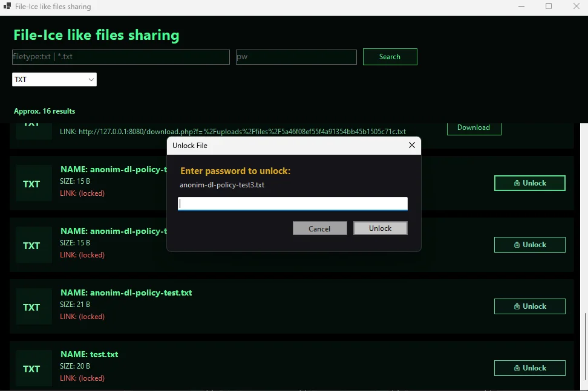Click the pw password field
The height and width of the screenshot is (391, 588).
tap(296, 56)
